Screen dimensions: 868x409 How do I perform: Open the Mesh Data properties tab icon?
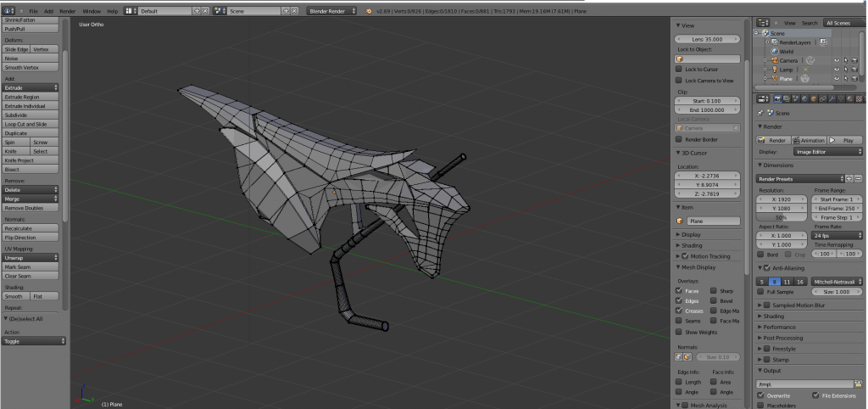point(841,98)
